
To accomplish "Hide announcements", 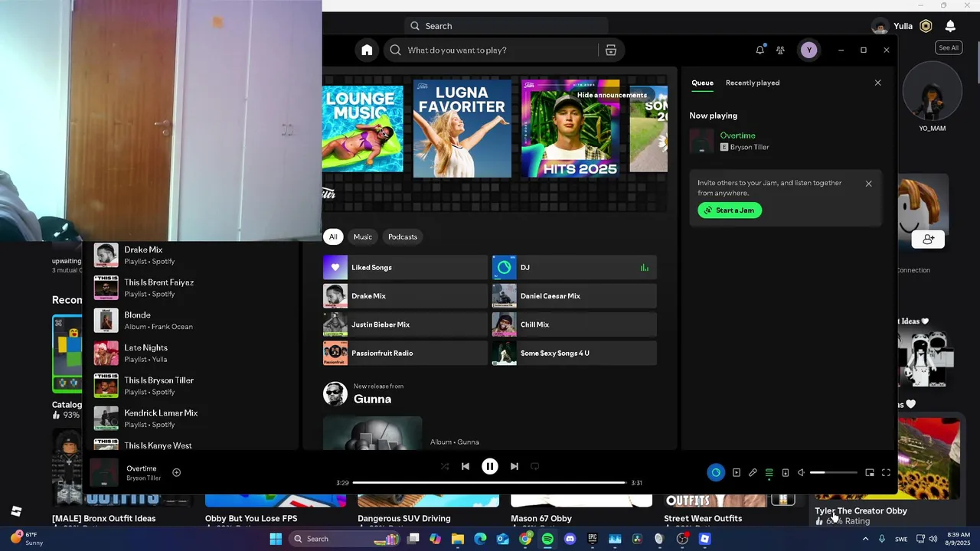I will tap(612, 95).
